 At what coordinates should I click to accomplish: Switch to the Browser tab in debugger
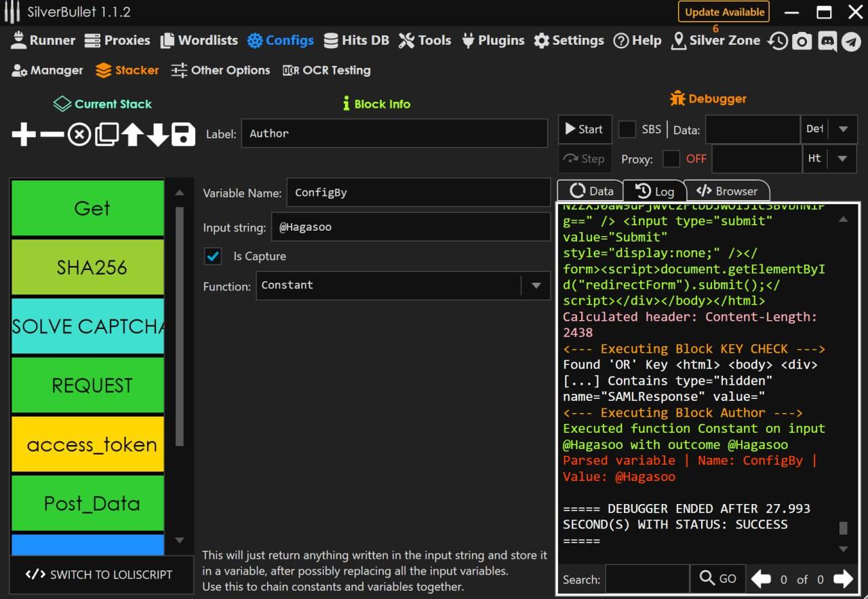[727, 191]
